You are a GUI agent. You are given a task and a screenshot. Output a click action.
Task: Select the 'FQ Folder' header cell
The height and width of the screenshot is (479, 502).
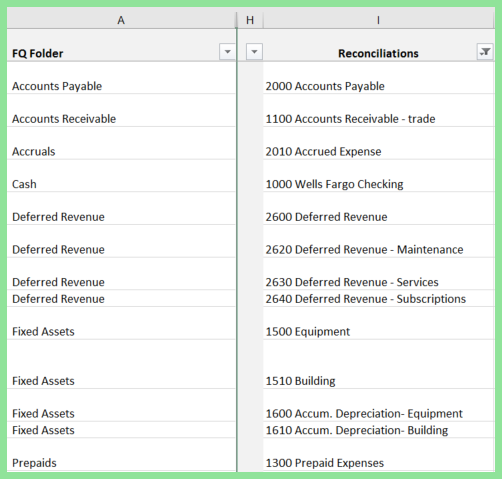point(121,45)
